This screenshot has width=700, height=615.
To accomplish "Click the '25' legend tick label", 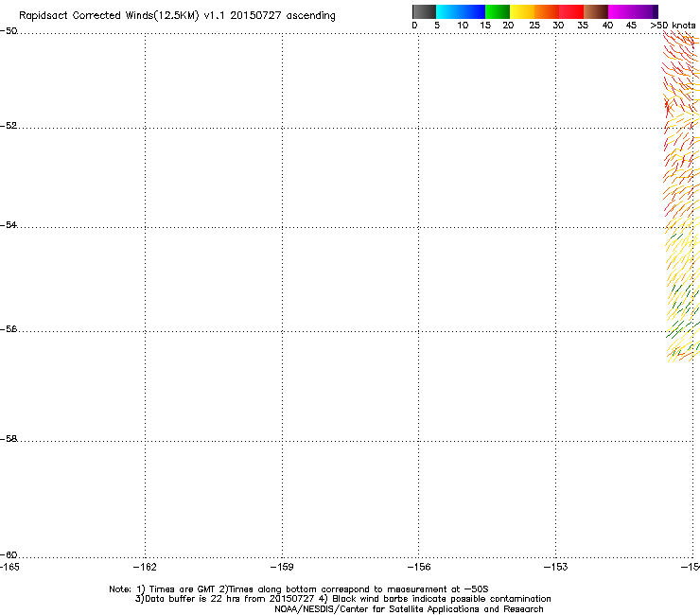I will [534, 26].
